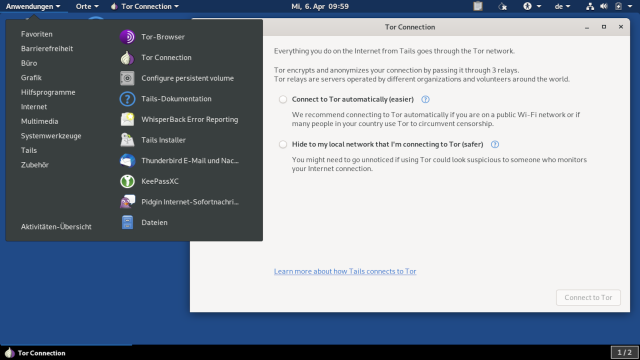Select the Systemwerkzeuge category

click(x=51, y=136)
